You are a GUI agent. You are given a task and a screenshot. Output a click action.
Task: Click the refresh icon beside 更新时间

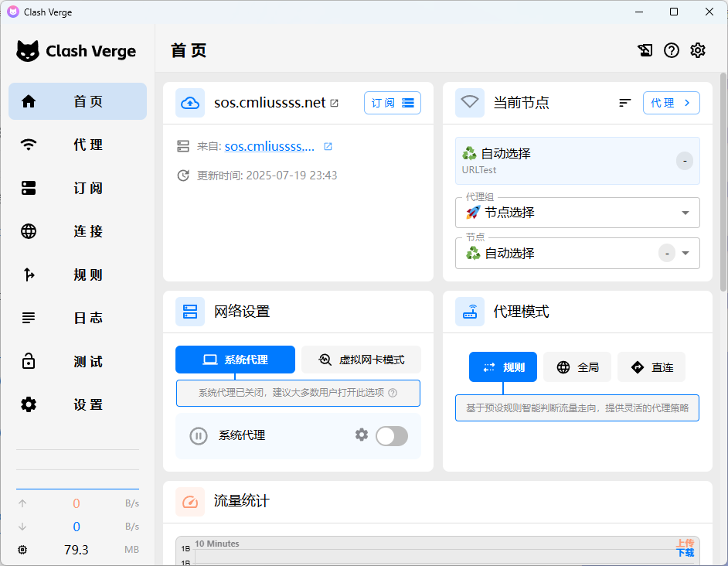tap(183, 176)
